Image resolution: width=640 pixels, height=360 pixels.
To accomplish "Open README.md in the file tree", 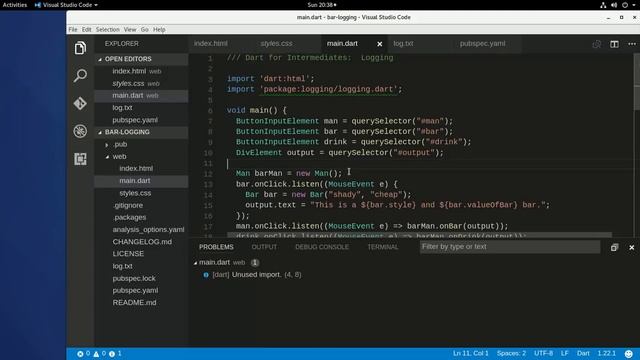I will (141, 303).
